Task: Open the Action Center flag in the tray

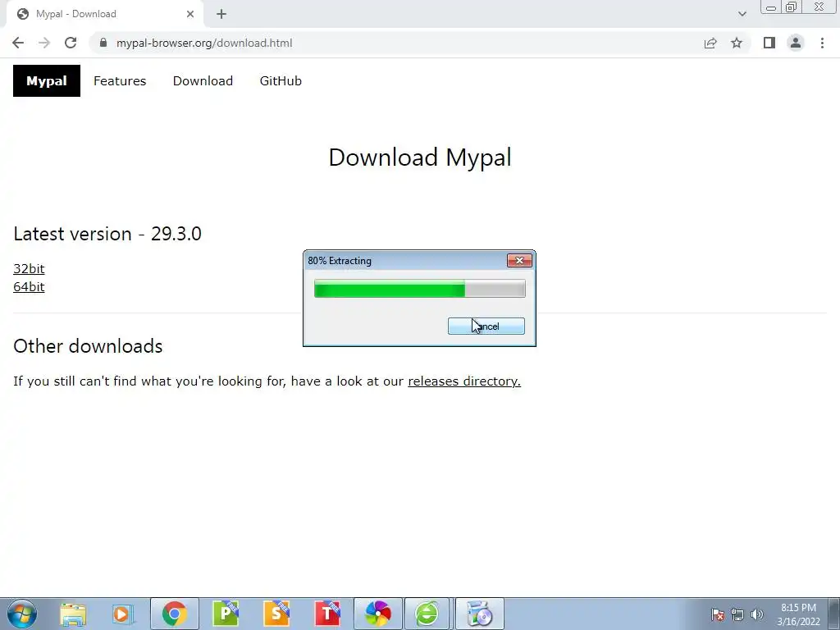Action: (718, 614)
